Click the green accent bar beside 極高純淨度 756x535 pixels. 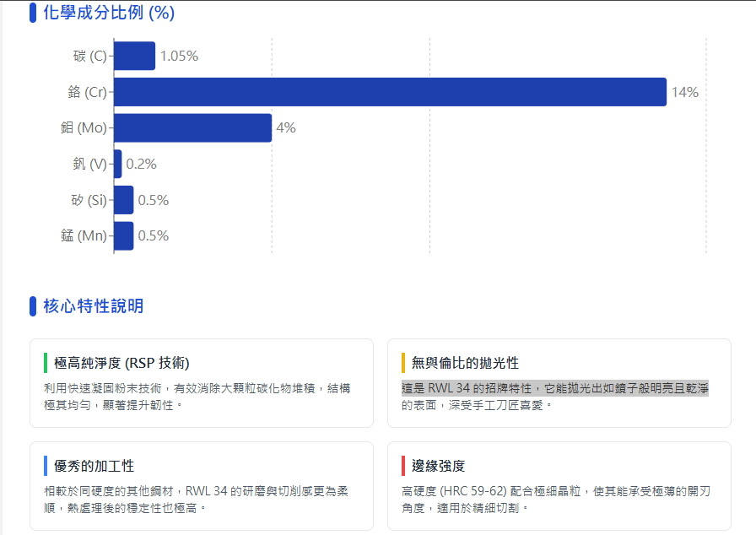click(x=46, y=363)
